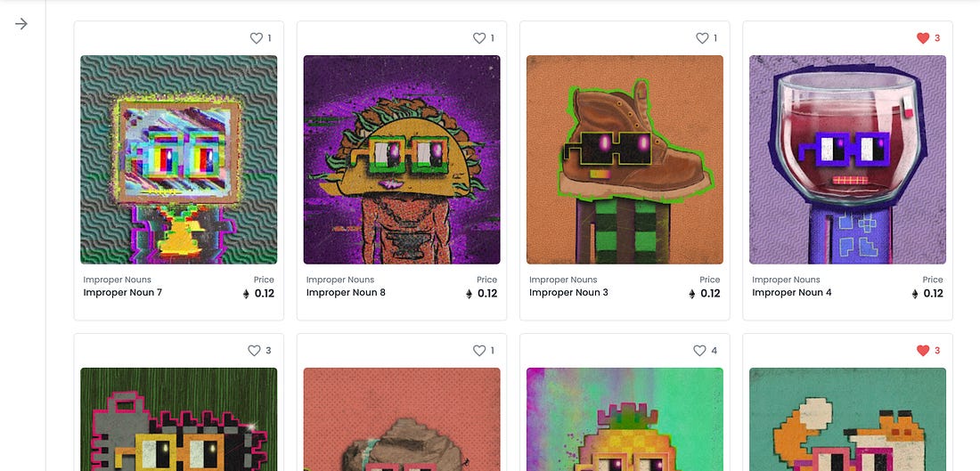Unlike Improper Noun 4 red heart
Viewport: 980px width, 471px height.
[923, 38]
